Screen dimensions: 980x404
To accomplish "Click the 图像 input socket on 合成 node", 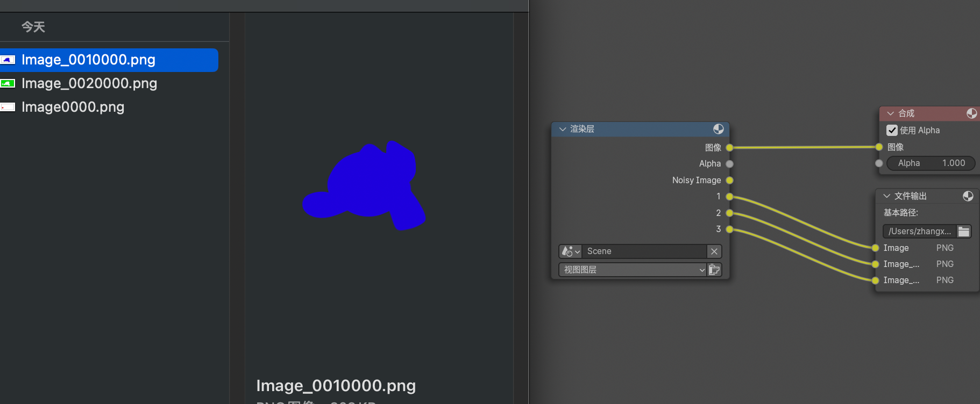I will [879, 147].
